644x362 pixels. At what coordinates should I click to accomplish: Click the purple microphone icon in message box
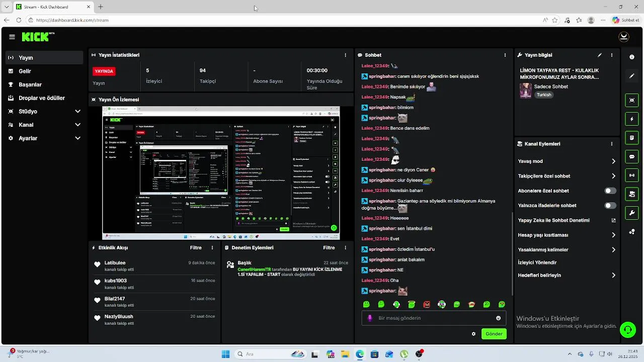tap(370, 318)
